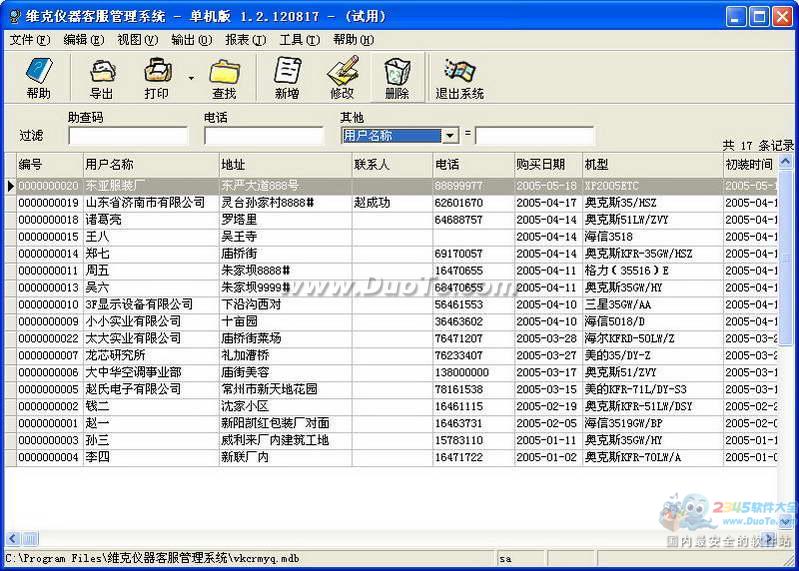Screen dimensions: 799x571
Task: Click the 地址 column header
Action: 285,165
